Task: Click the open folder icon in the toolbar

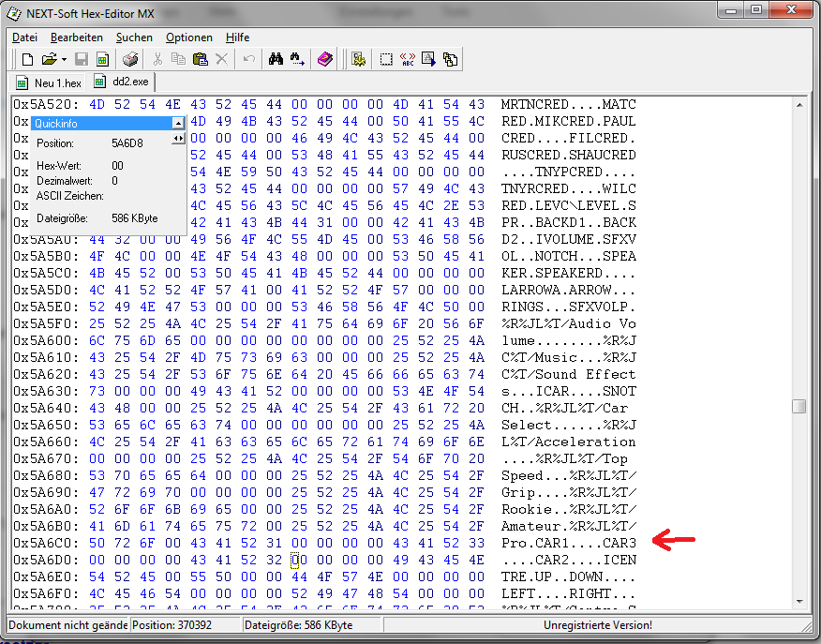Action: (49, 59)
